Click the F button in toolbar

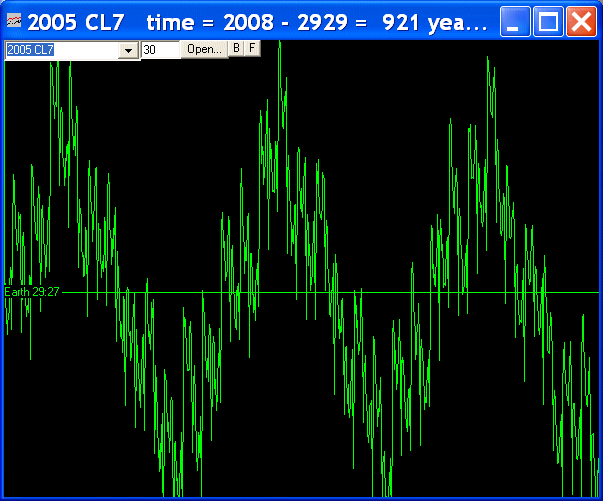pos(252,48)
